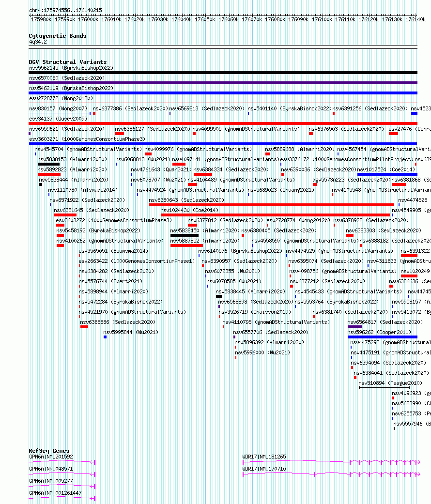This screenshot has height=504, width=431.
Task: Click the chr4:175974556..176140215 coordinate text
Action: pos(65,10)
